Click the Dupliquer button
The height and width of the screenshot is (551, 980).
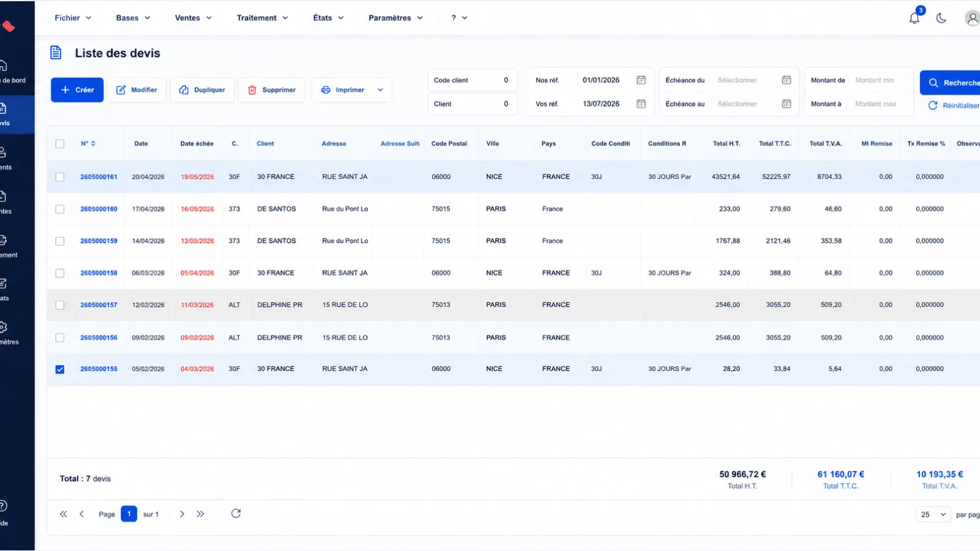202,90
